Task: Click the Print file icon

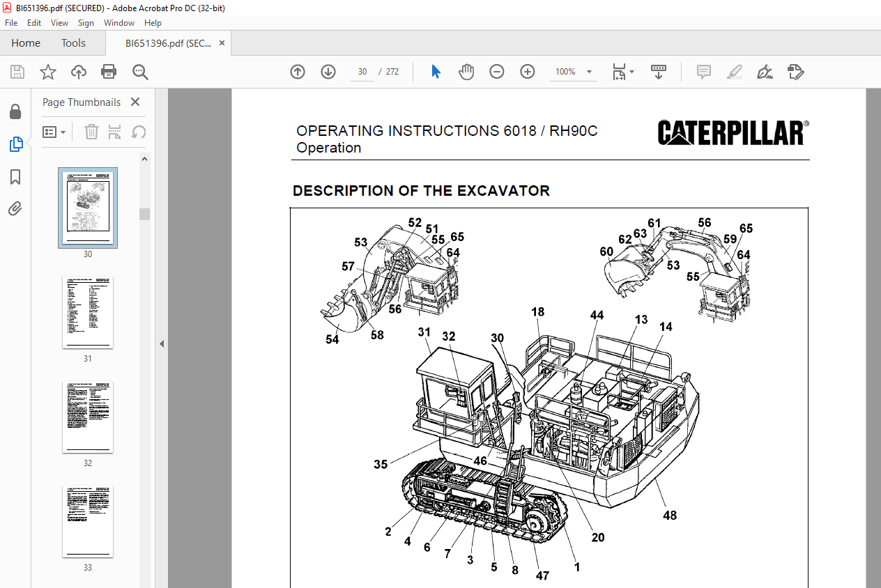Action: coord(109,72)
